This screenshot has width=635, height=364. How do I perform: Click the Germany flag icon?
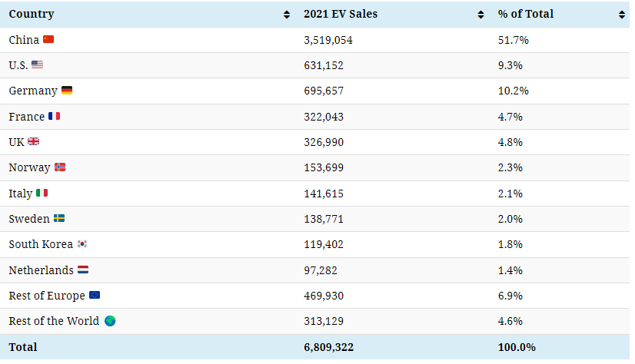point(67,91)
